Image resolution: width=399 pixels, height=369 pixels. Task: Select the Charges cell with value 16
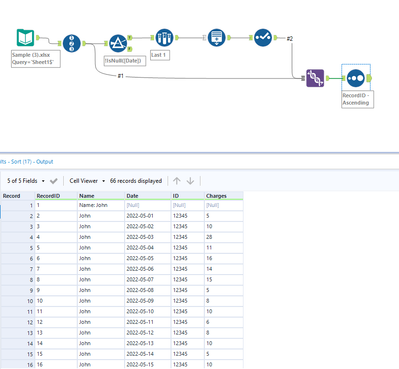point(224,258)
